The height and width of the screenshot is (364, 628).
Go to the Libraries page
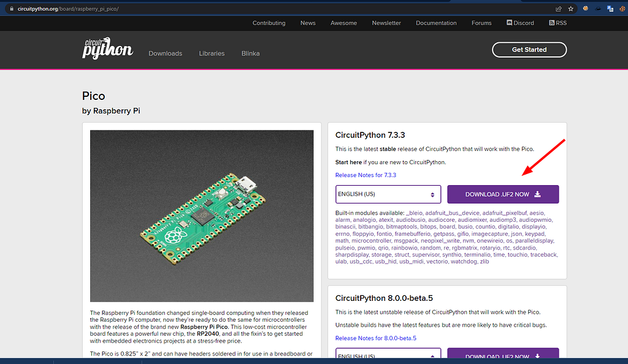click(x=212, y=53)
